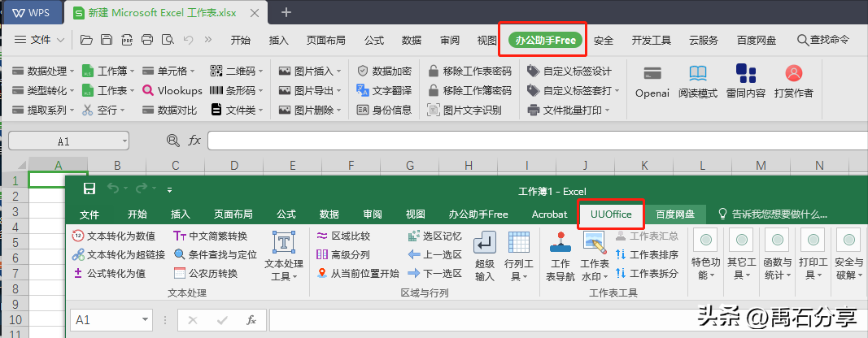Click 上一选区
This screenshot has height=338, width=868.
coord(434,254)
